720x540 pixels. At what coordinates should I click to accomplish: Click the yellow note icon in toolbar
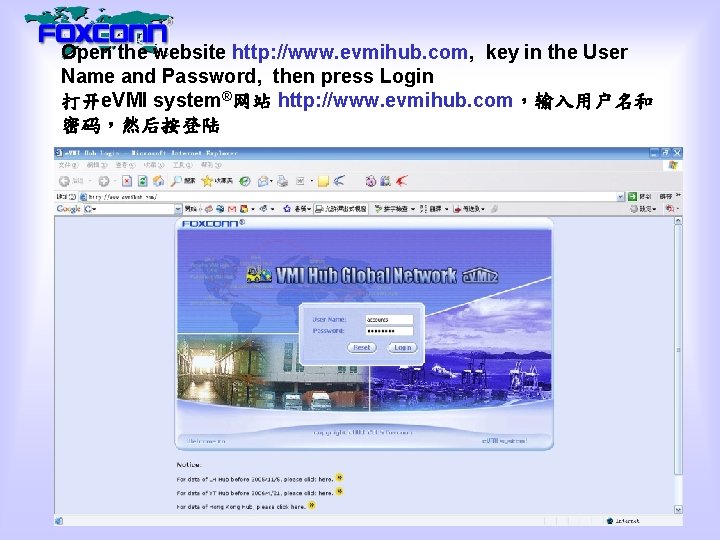(x=323, y=182)
